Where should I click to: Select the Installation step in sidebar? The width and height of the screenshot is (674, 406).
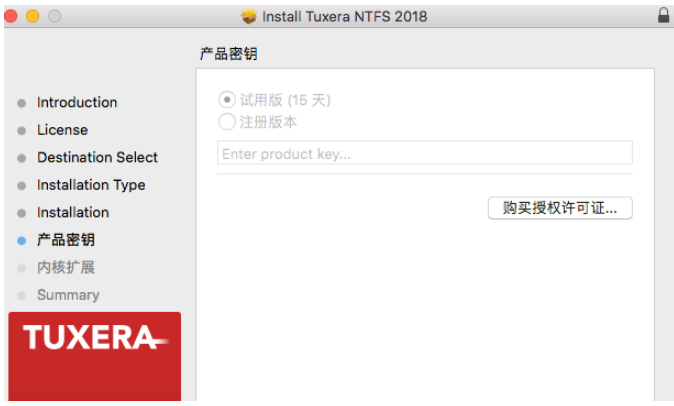73,213
